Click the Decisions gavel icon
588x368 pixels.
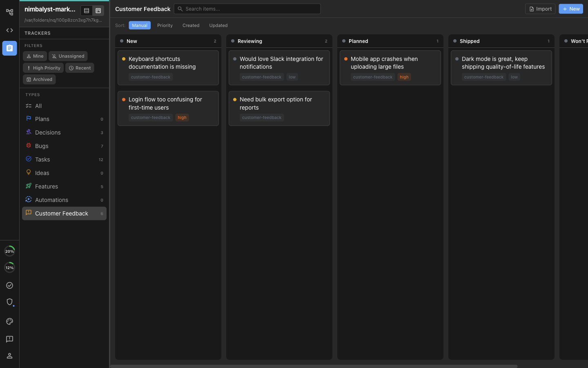point(29,132)
